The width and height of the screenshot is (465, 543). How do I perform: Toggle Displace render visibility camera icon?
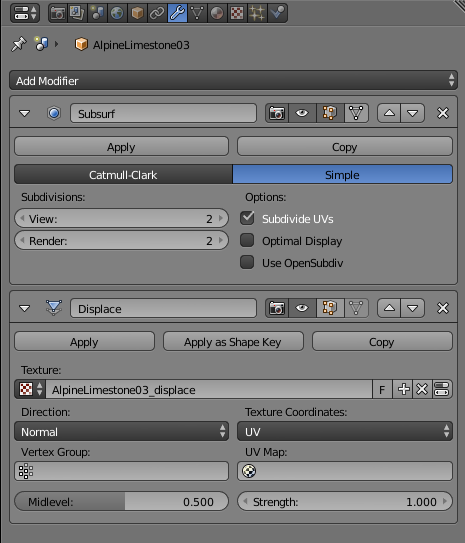(x=277, y=308)
